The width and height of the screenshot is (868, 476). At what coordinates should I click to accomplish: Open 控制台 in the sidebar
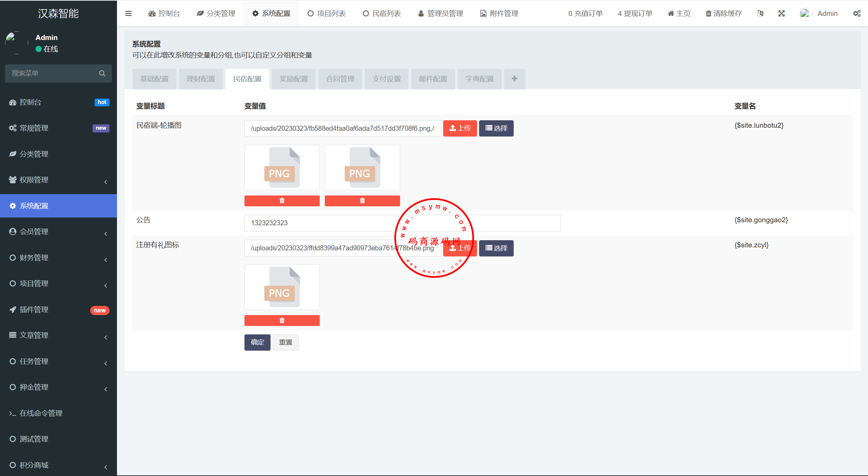[58, 102]
